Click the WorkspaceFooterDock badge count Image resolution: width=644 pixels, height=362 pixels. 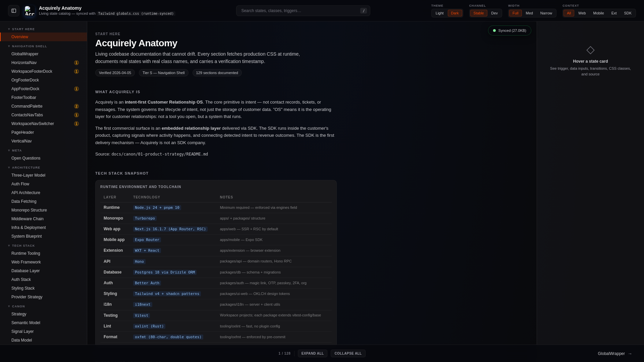point(76,71)
